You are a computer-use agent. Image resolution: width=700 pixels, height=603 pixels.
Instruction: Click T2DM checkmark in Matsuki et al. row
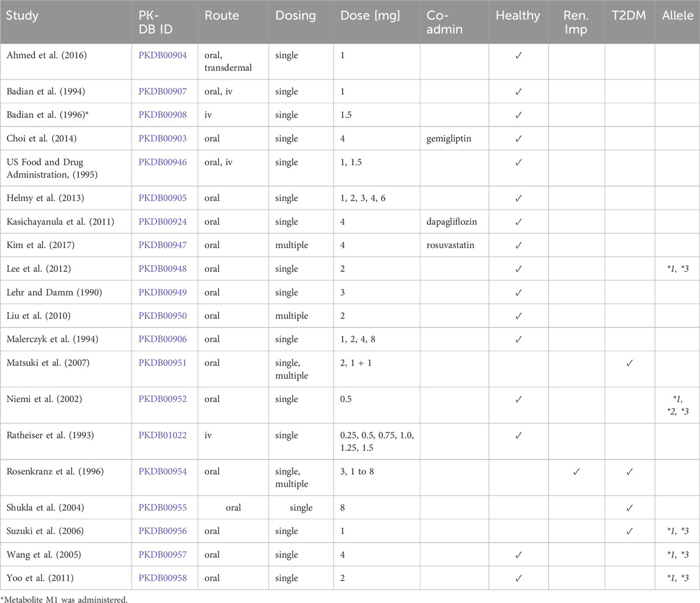[629, 364]
